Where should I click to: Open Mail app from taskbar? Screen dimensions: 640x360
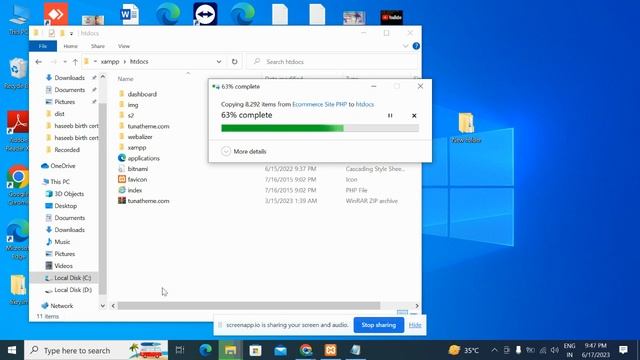pos(280,350)
